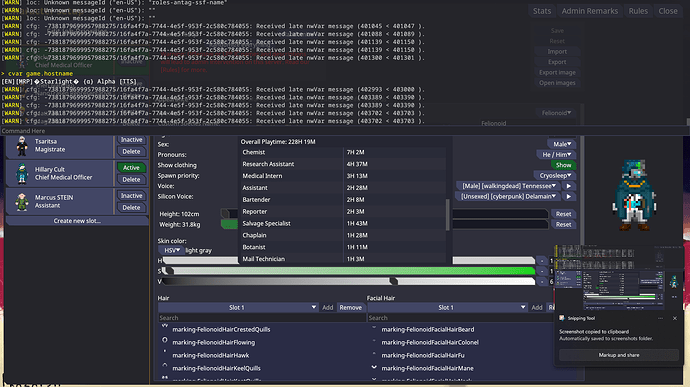Select FelionoidFacialHairColonel marking icon

374,341
